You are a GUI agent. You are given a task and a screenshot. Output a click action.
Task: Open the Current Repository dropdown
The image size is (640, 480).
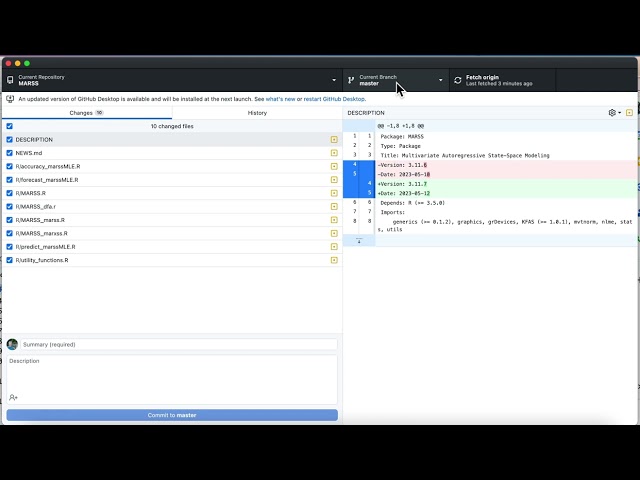coord(172,80)
